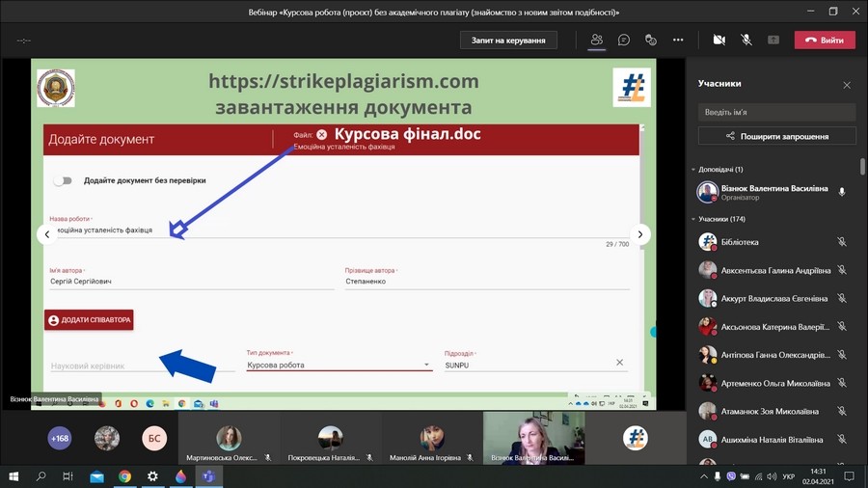
Task: Click muted mic icon for Аксьонова
Action: 841,326
